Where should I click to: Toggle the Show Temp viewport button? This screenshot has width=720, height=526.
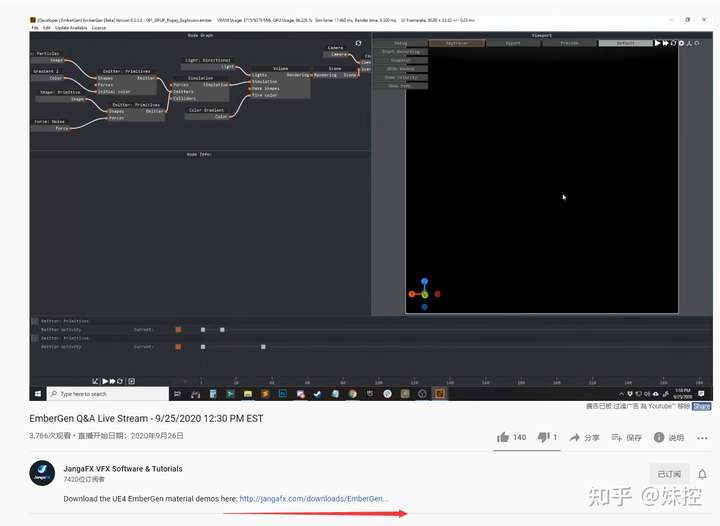pyautogui.click(x=401, y=86)
